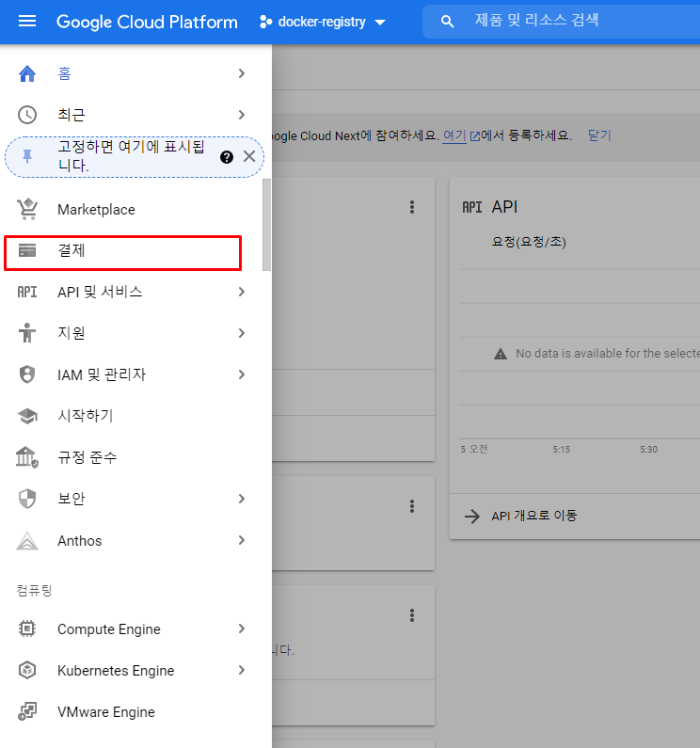Expand the 지원 submenu chevron

[242, 333]
